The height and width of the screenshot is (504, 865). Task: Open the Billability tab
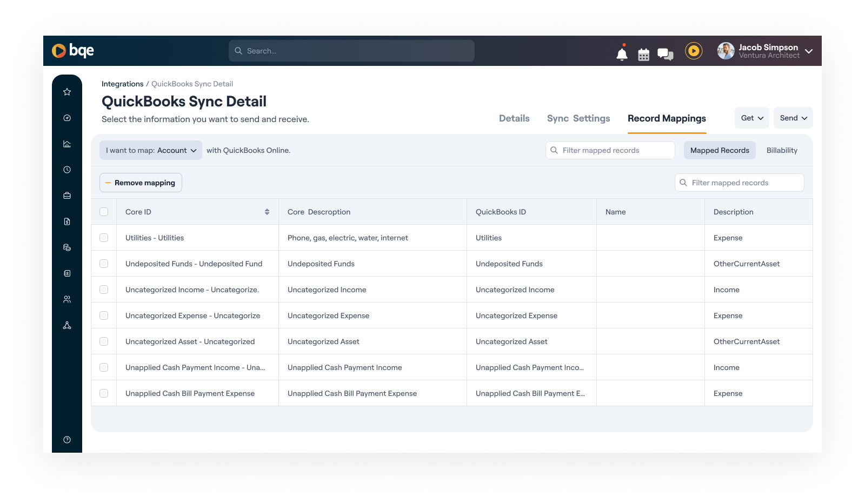(781, 150)
